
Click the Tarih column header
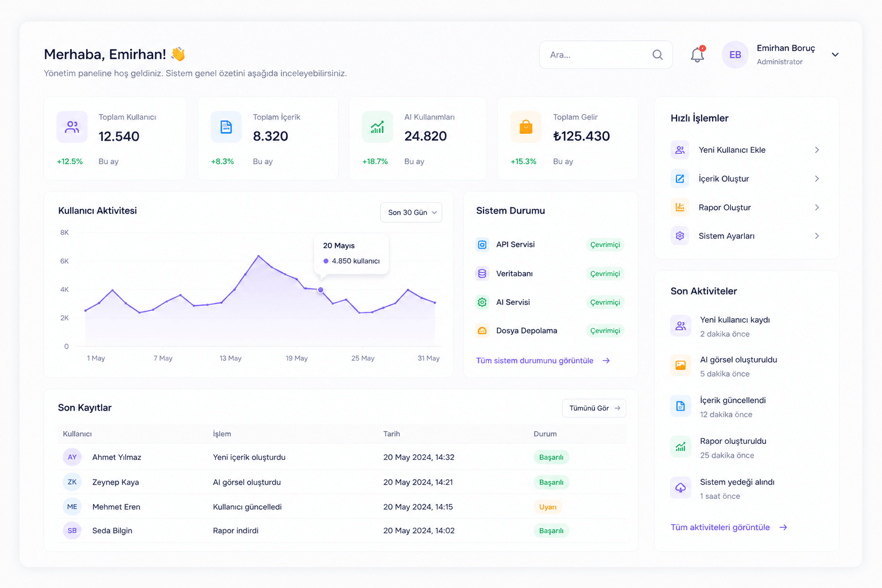coord(392,434)
